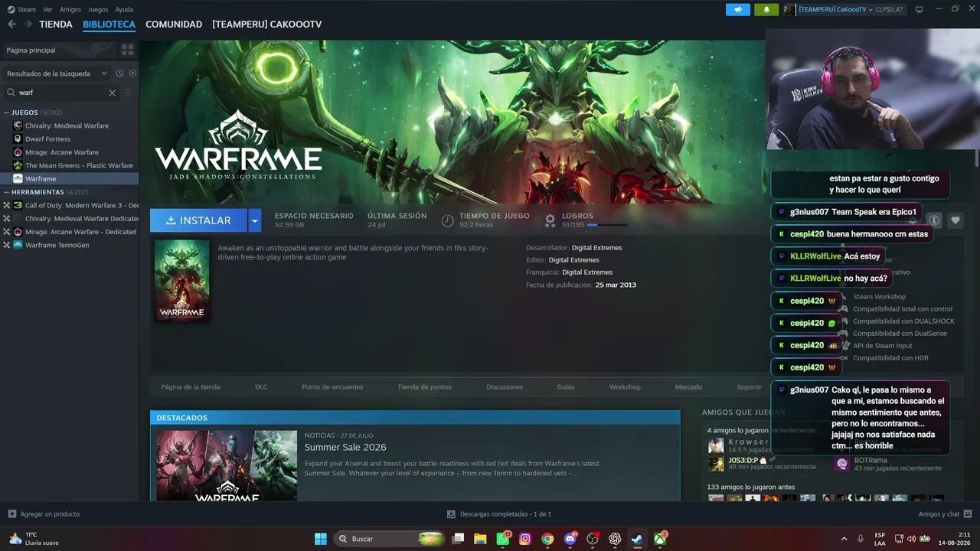The width and height of the screenshot is (980, 551).
Task: Open the DLC link
Action: pos(261,387)
